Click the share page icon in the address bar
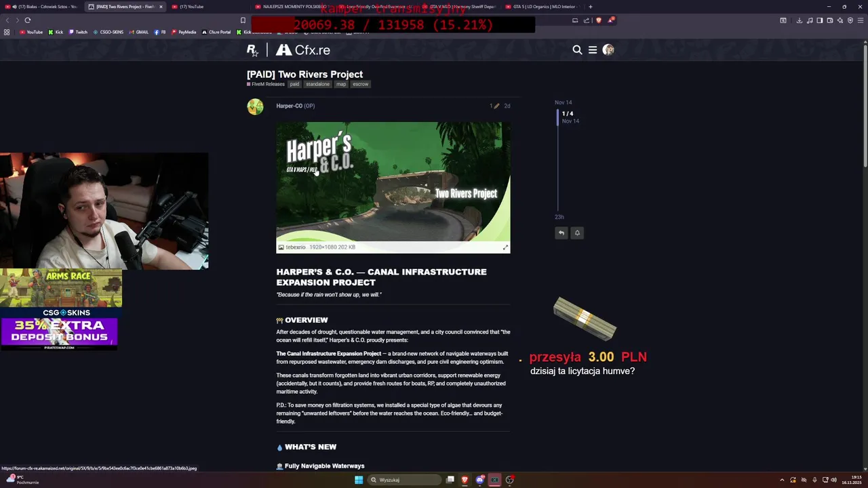 click(587, 20)
